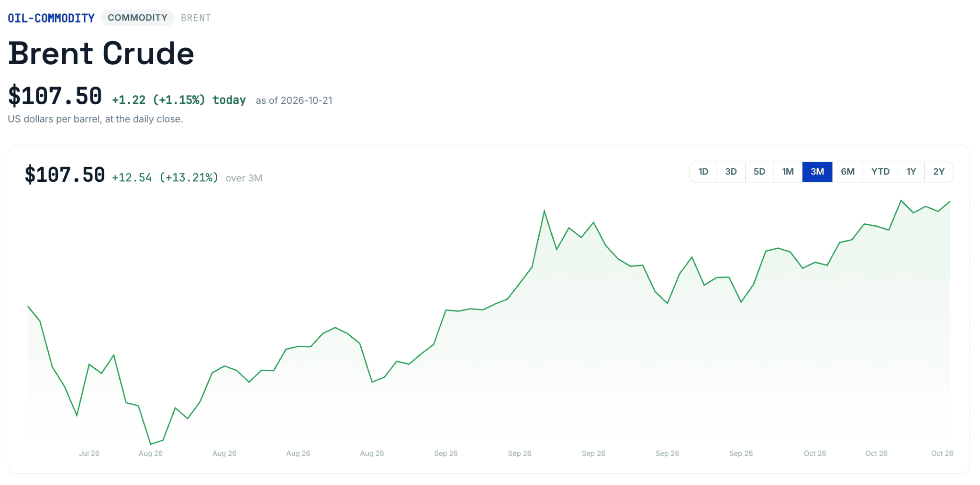Open the OIL-COMMODITY breadcrumb link

pyautogui.click(x=51, y=18)
